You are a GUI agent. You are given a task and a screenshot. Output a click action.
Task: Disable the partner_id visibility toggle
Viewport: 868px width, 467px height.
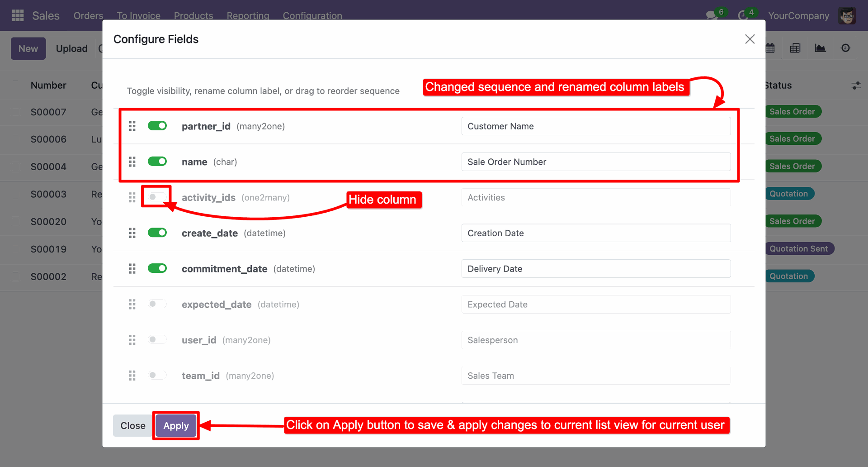157,126
